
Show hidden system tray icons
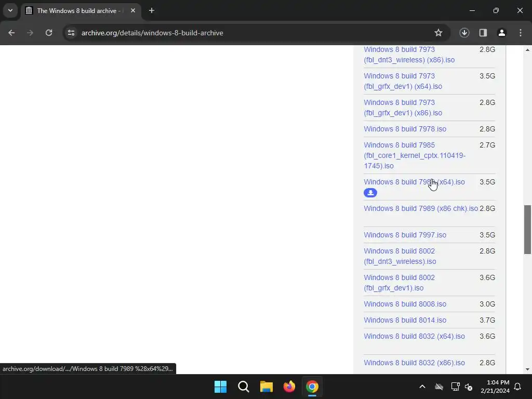click(x=422, y=387)
